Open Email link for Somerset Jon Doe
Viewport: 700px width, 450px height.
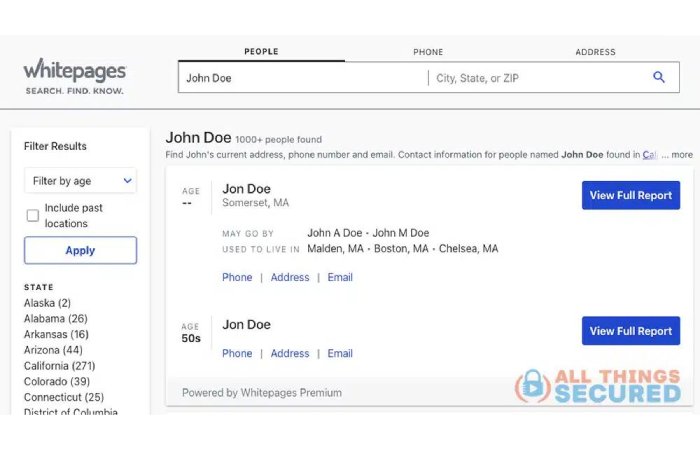(340, 277)
